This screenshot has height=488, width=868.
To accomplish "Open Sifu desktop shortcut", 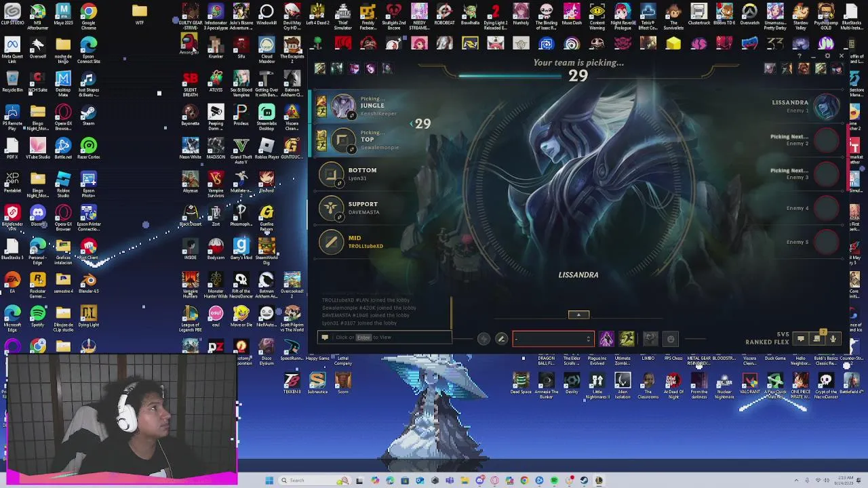I will click(x=241, y=47).
